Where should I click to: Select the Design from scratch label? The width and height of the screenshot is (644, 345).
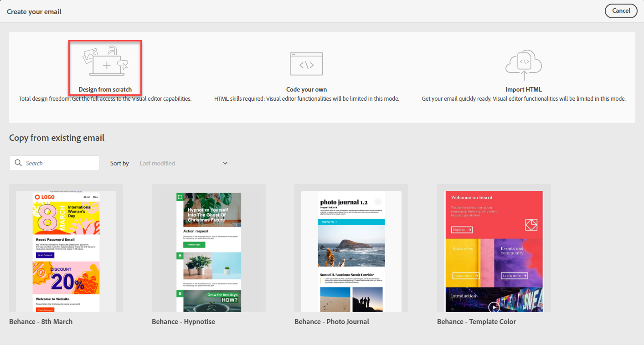[105, 90]
